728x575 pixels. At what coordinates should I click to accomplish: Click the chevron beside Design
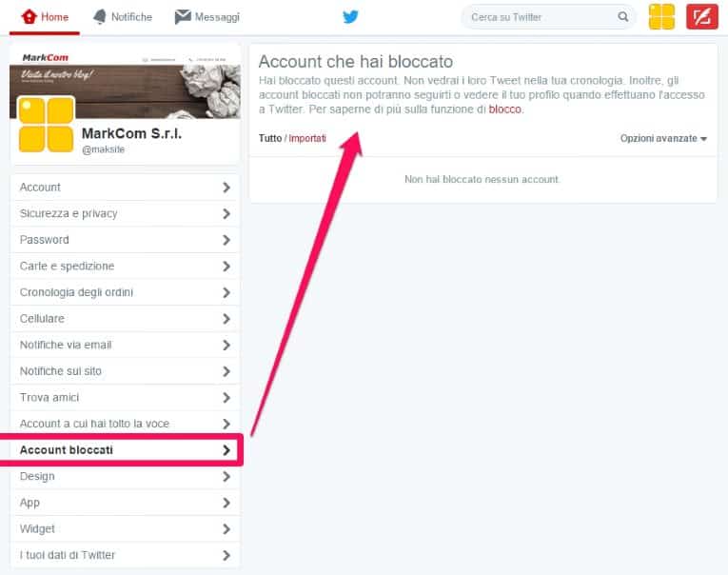point(226,476)
